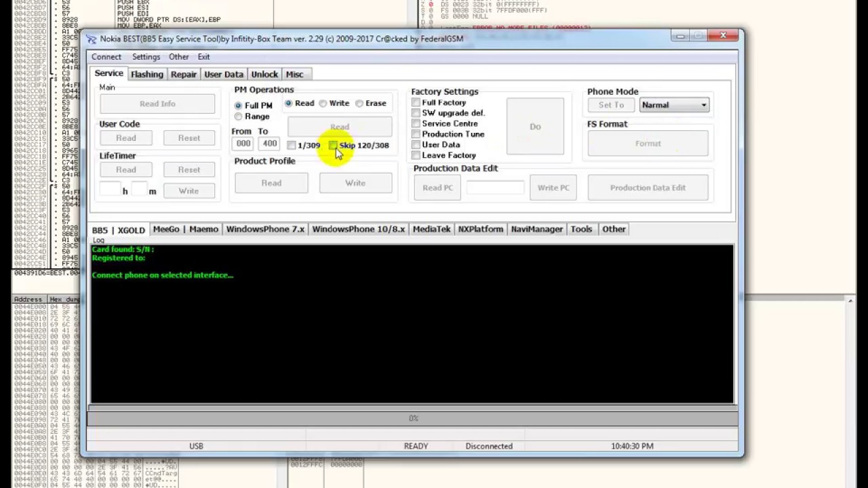The image size is (868, 488).
Task: Select the MediaTek platform tab
Action: (x=431, y=229)
